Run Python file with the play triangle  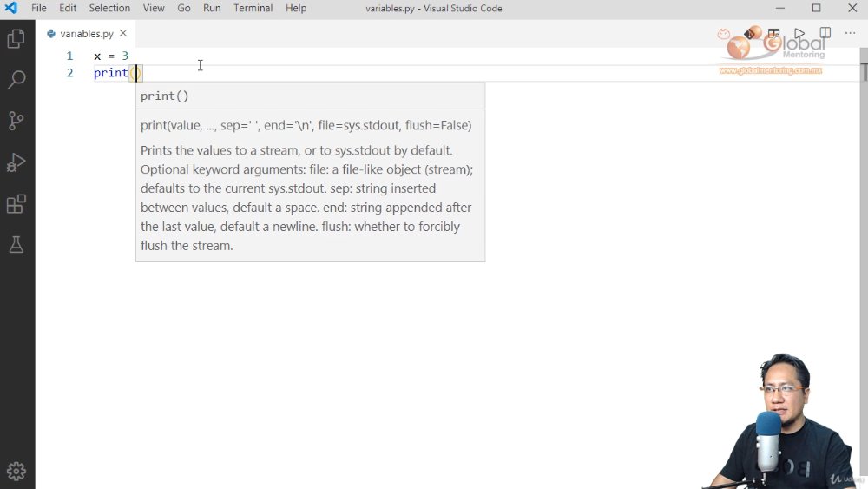click(x=799, y=34)
